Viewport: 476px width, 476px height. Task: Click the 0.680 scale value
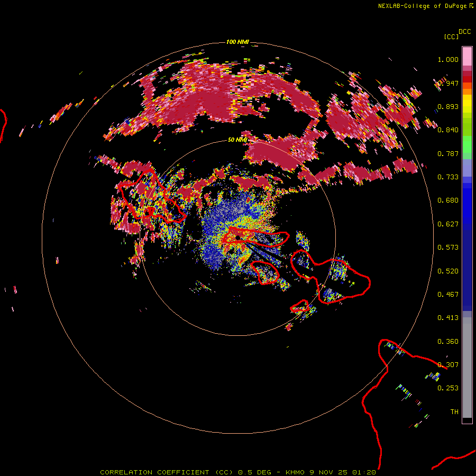pyautogui.click(x=448, y=200)
